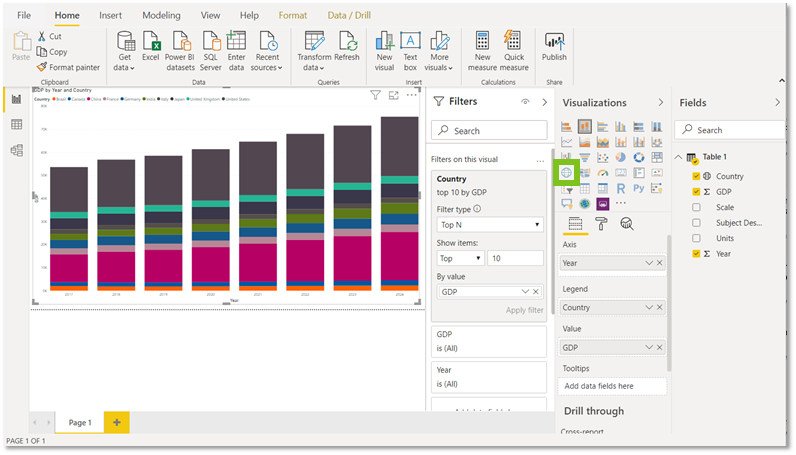Viewport: 796px width, 455px height.
Task: Pick the Python visual icon
Action: coord(639,188)
